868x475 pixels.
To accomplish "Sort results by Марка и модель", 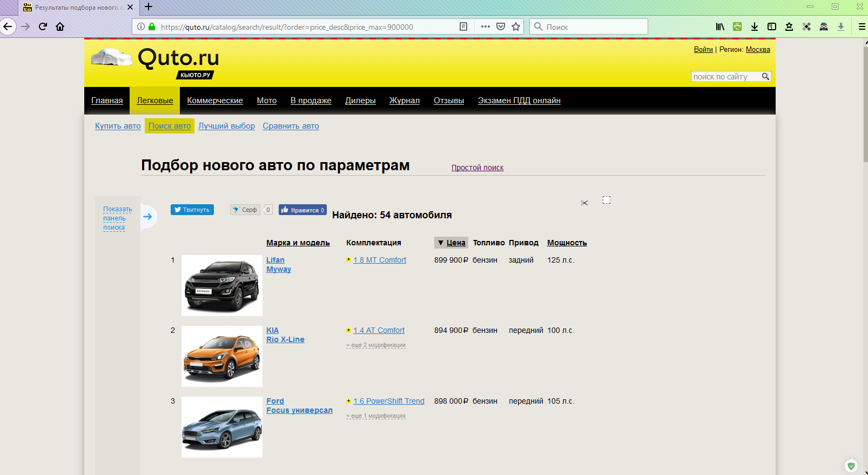I will point(298,243).
